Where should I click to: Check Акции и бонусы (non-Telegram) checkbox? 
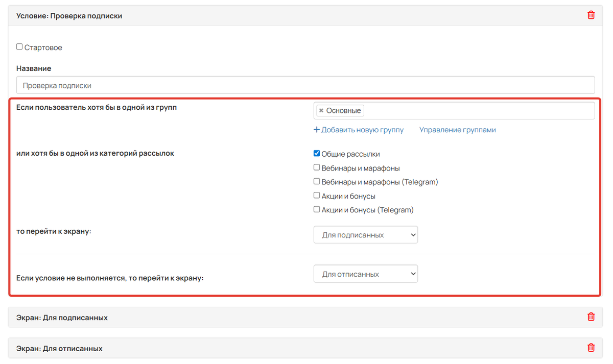pyautogui.click(x=317, y=196)
